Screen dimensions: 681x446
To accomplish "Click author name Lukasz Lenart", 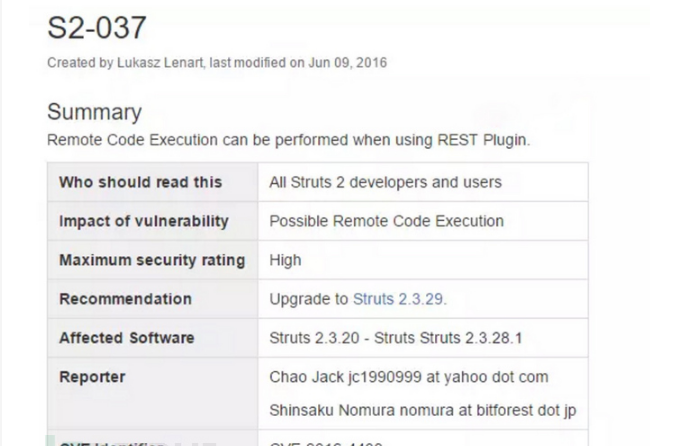I will [160, 63].
